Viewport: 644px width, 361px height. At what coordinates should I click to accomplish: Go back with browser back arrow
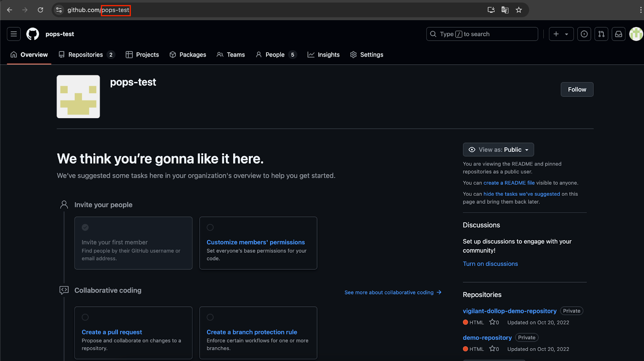tap(10, 10)
